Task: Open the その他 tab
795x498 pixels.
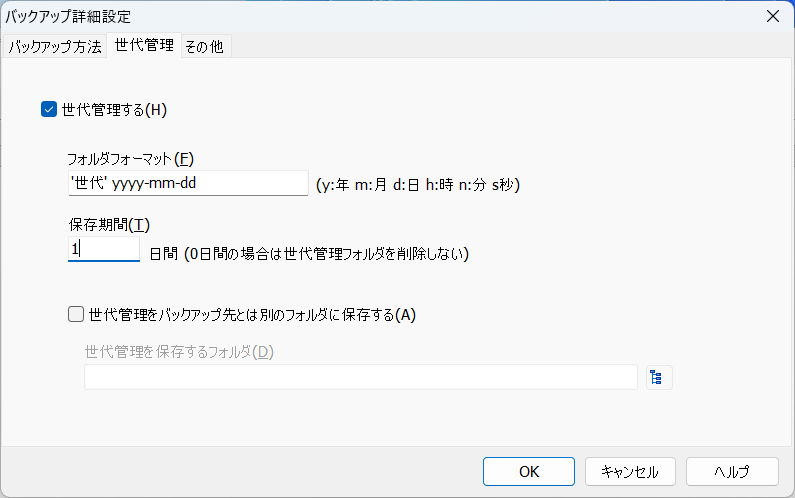Action: [205, 47]
